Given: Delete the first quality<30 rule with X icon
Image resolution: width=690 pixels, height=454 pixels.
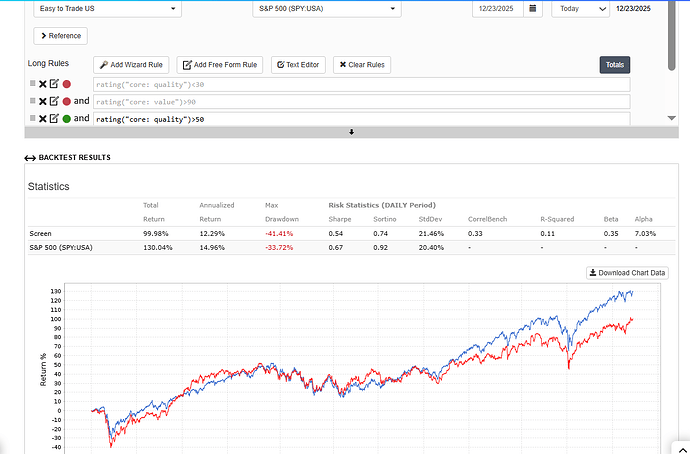Looking at the screenshot, I should [x=43, y=84].
